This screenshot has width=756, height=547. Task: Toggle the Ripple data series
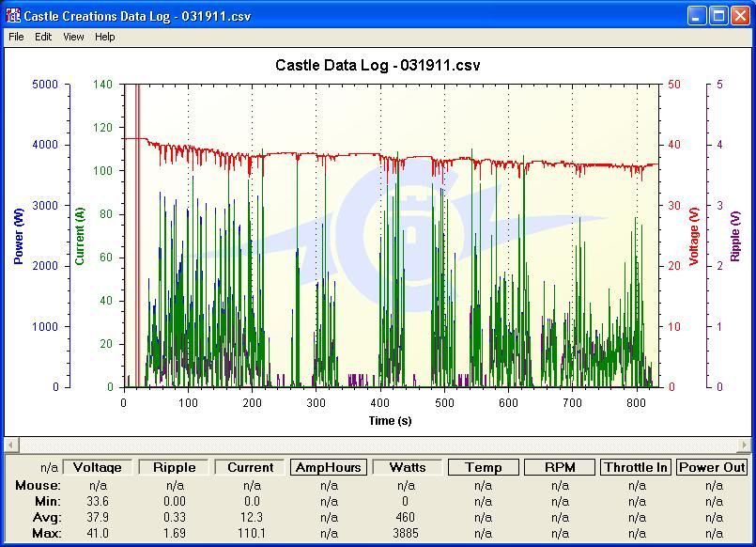(175, 467)
